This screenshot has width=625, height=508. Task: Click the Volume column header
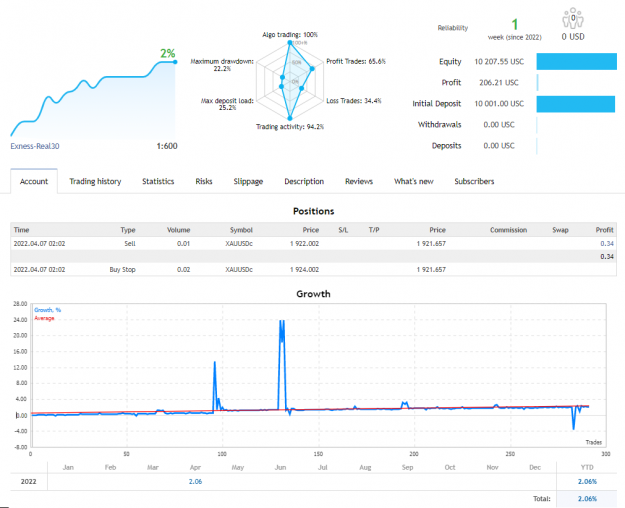coord(178,230)
